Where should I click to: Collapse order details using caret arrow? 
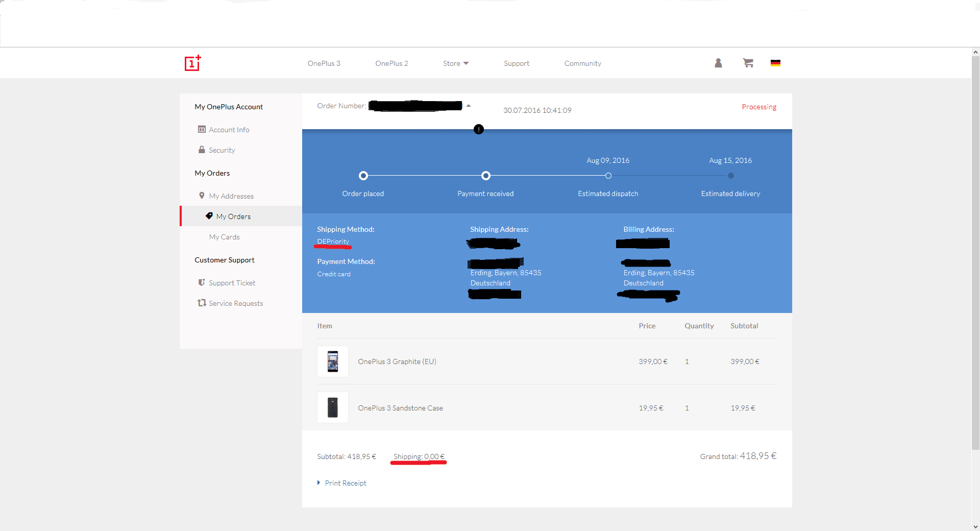point(469,106)
